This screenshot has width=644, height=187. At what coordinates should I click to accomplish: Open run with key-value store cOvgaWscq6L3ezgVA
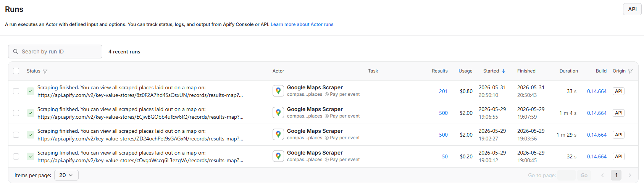click(140, 156)
